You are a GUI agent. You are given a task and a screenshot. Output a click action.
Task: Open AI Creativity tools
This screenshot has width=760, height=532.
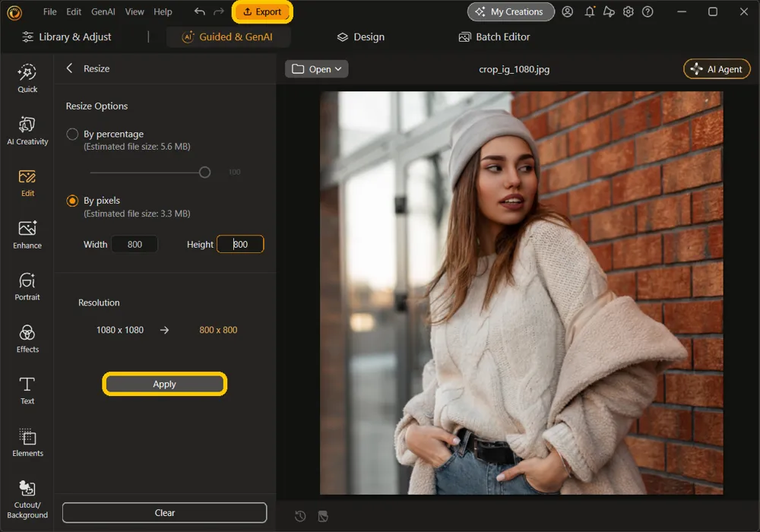click(27, 131)
